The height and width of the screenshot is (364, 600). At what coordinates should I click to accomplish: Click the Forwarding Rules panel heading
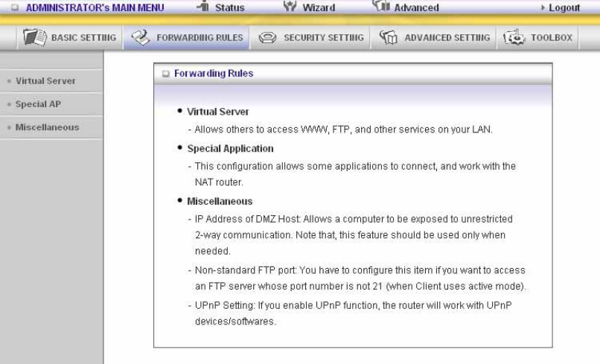click(214, 73)
